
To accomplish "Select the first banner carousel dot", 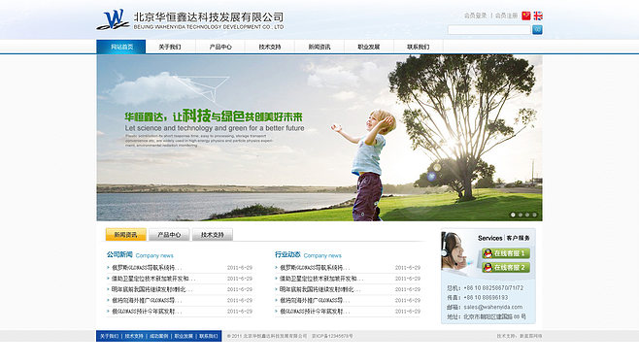I will [x=513, y=215].
